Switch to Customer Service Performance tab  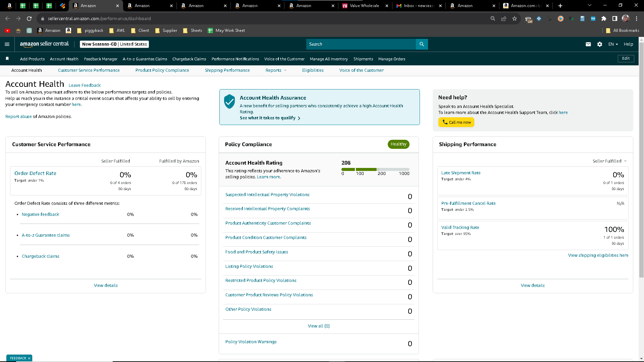coord(89,70)
